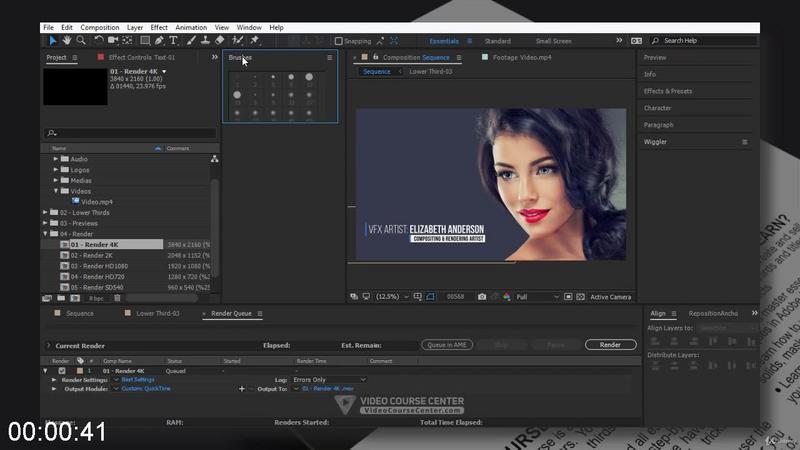Screen dimensions: 800x450
Task: Click the show channel color-management icon
Action: click(x=507, y=296)
